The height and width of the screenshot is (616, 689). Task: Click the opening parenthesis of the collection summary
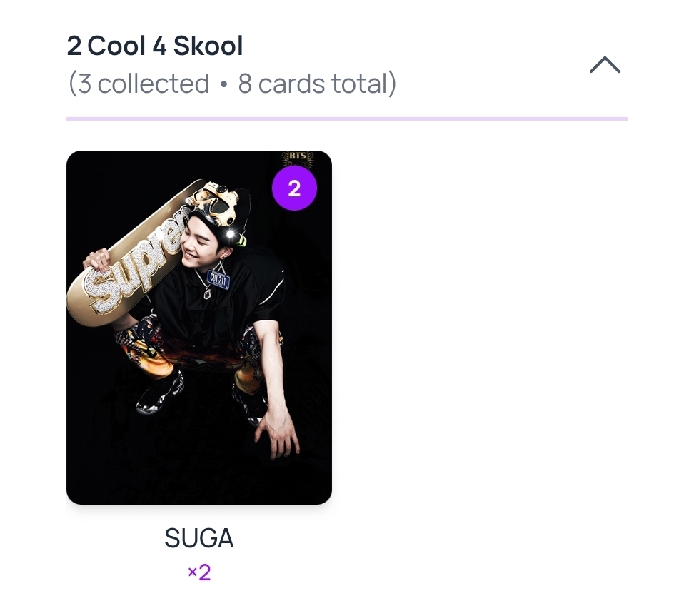coord(71,84)
